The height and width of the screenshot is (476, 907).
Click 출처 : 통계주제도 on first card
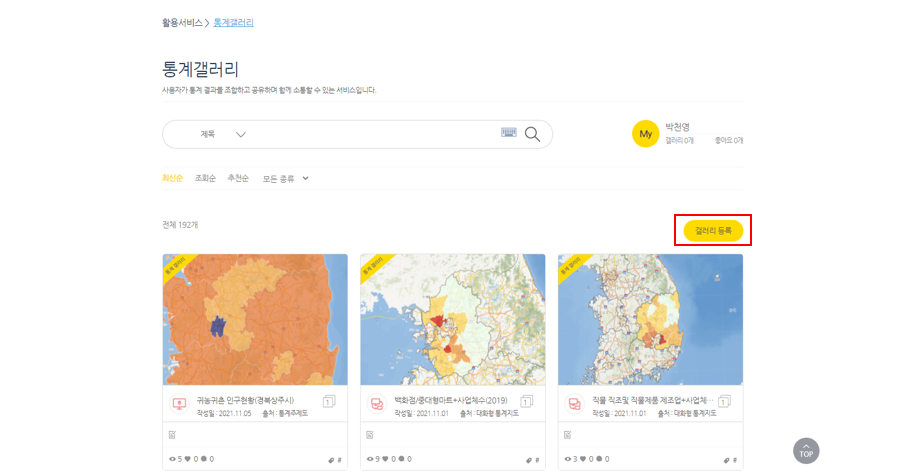click(x=285, y=414)
